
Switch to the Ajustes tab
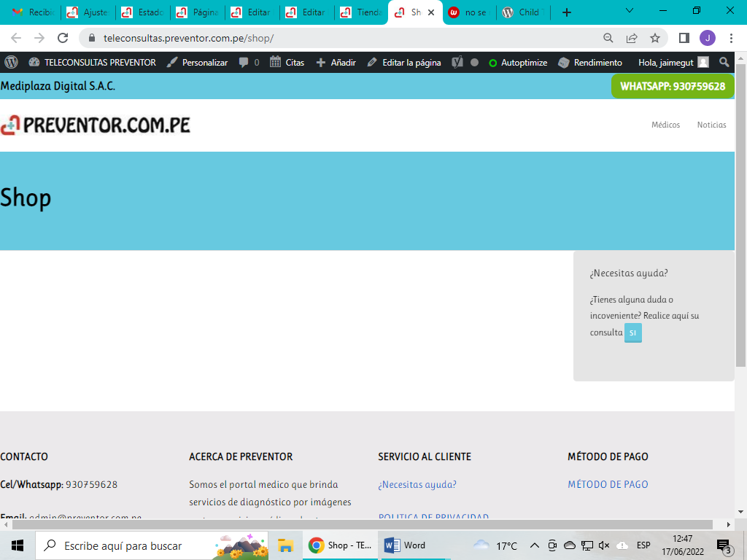tap(88, 12)
